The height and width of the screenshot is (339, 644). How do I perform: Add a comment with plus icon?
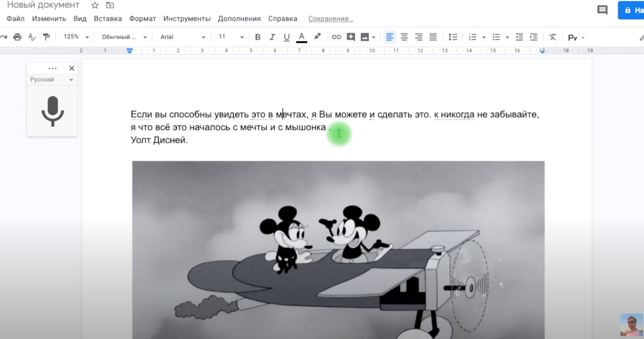[x=351, y=38]
